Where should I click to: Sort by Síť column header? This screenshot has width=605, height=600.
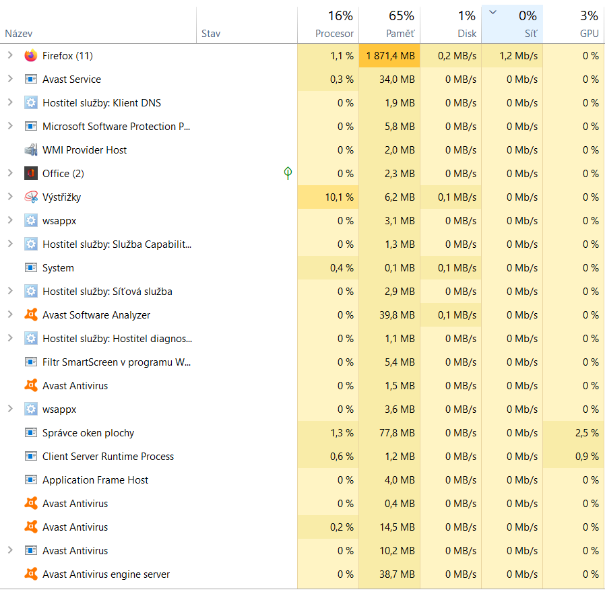[x=512, y=25]
